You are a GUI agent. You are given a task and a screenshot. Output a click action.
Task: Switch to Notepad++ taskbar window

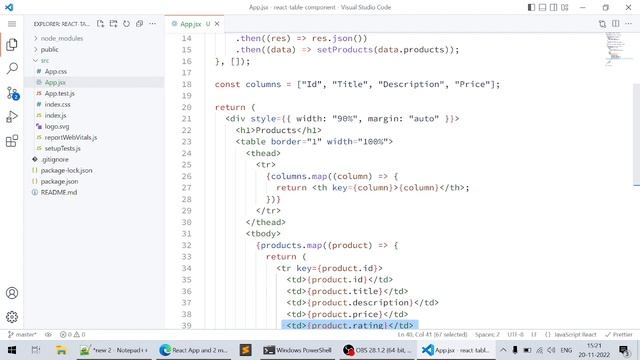pyautogui.click(x=114, y=350)
